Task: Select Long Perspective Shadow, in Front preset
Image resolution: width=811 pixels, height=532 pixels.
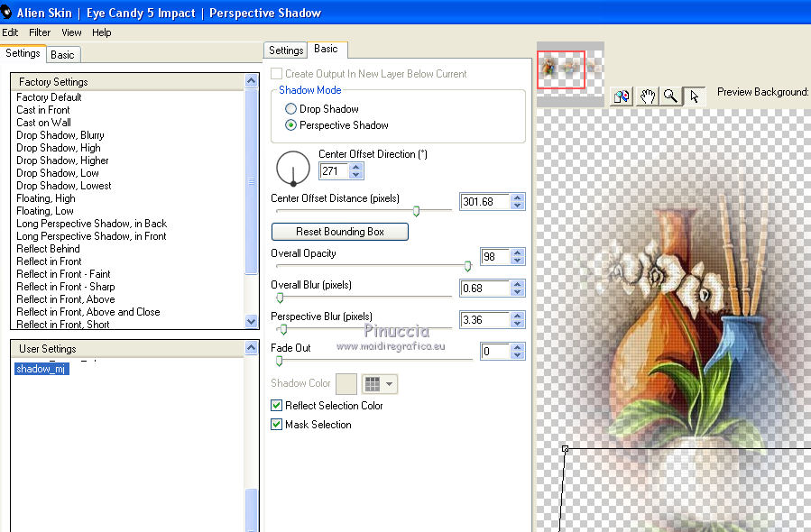Action: coord(91,236)
